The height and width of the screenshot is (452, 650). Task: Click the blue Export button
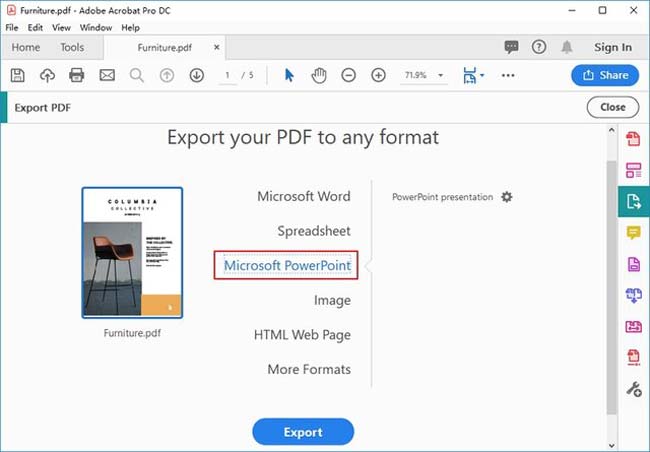pos(303,432)
